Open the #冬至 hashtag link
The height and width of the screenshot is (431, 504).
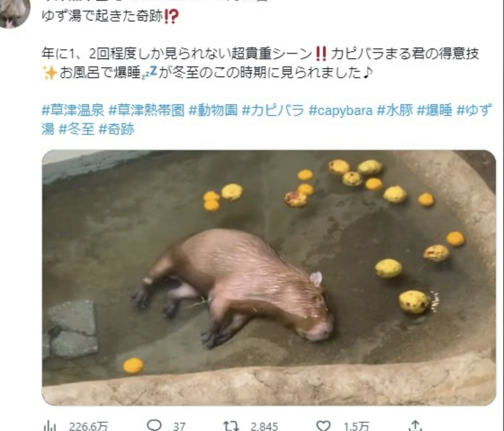click(77, 129)
